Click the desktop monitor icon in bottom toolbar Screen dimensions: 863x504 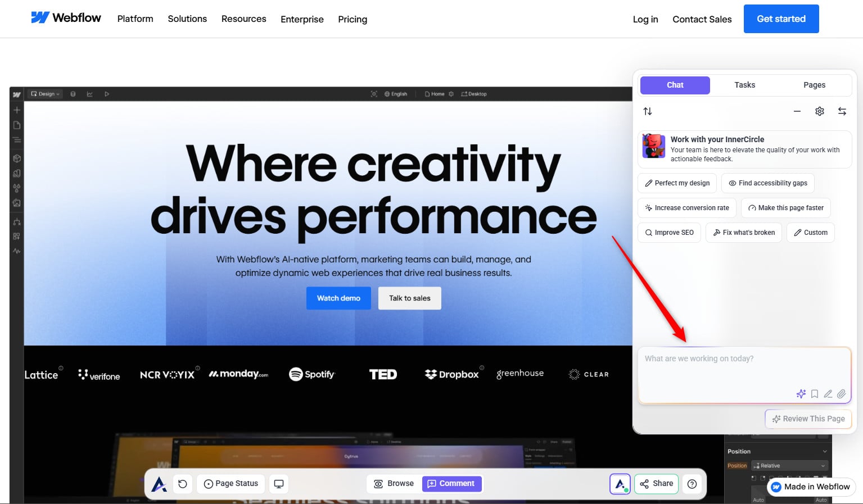pos(279,484)
